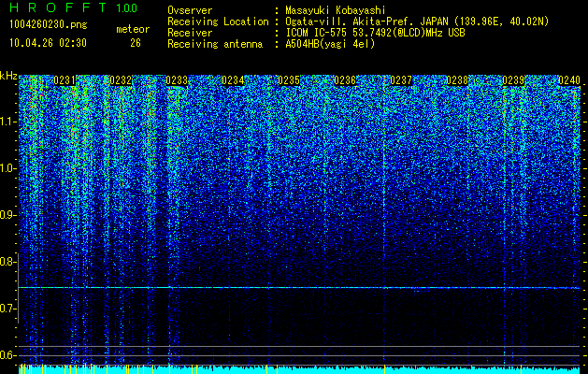Click the meteor count value 26
The height and width of the screenshot is (374, 588).
(136, 43)
